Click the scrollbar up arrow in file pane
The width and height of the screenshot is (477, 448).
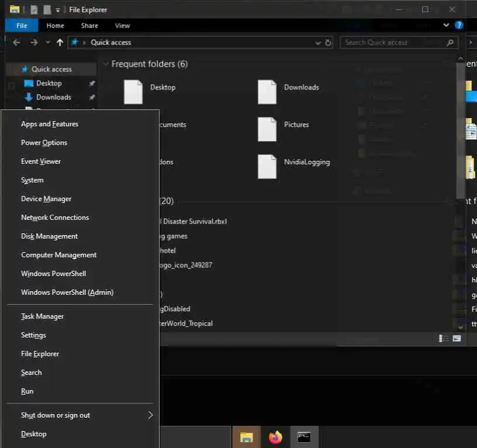click(461, 58)
